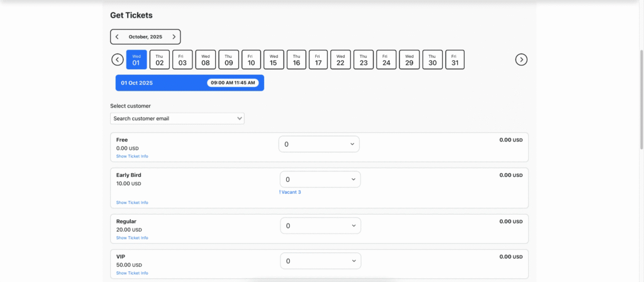
Task: Click next month arrow beside October, 2025
Action: (x=174, y=37)
